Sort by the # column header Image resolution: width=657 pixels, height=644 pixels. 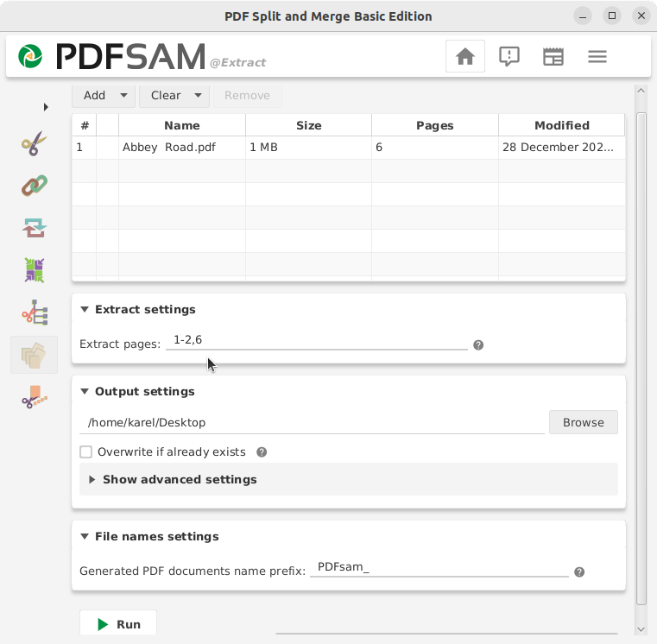pos(85,125)
